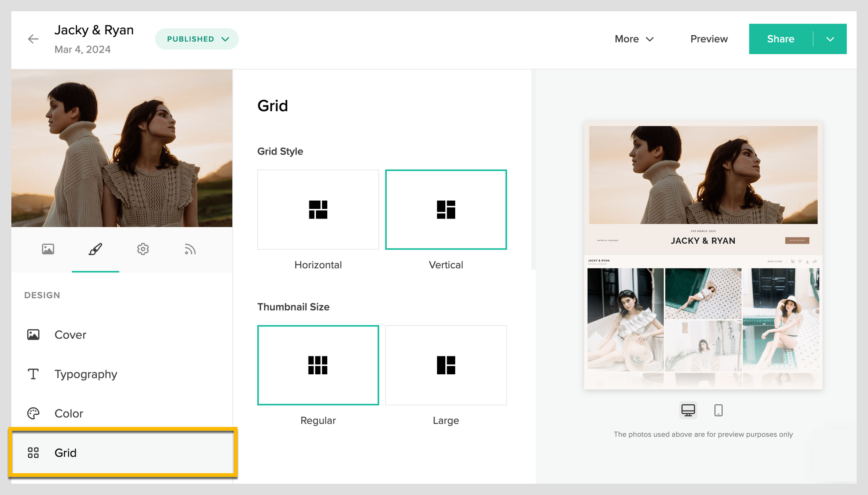The image size is (868, 495).
Task: Select the Design brush icon
Action: [x=95, y=249]
